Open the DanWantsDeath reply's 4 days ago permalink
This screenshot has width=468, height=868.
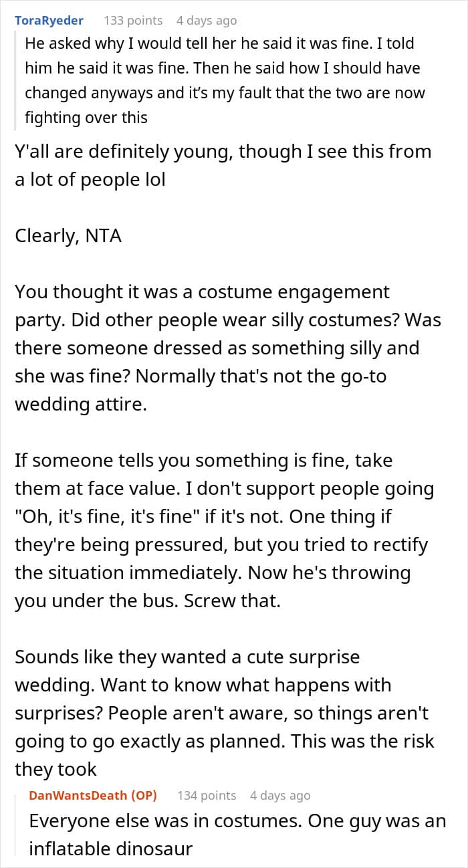pos(280,795)
